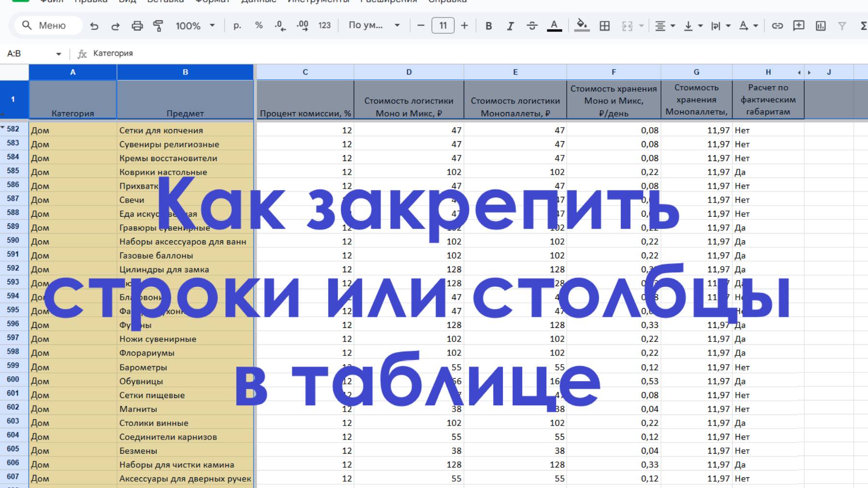Toggle bold formatting
The image size is (868, 488).
pyautogui.click(x=488, y=26)
